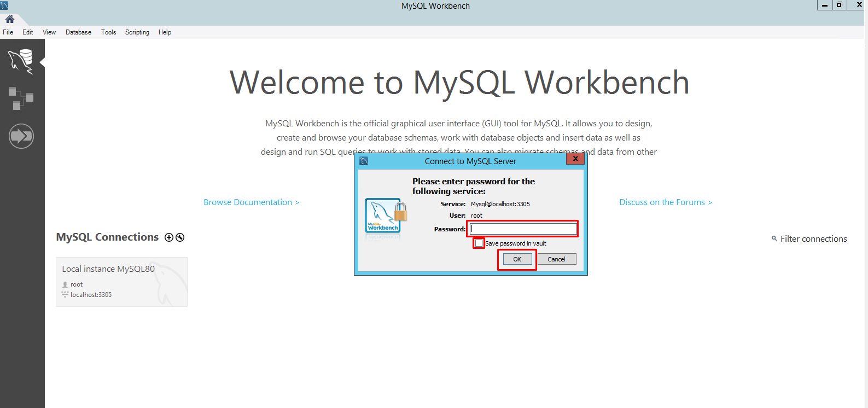Restore the MySQL Workbench window size
Image resolution: width=868 pixels, height=408 pixels.
tap(840, 5)
